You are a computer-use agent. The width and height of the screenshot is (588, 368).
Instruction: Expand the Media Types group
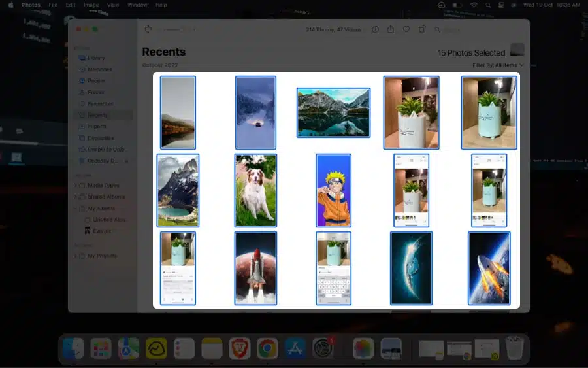[76, 186]
